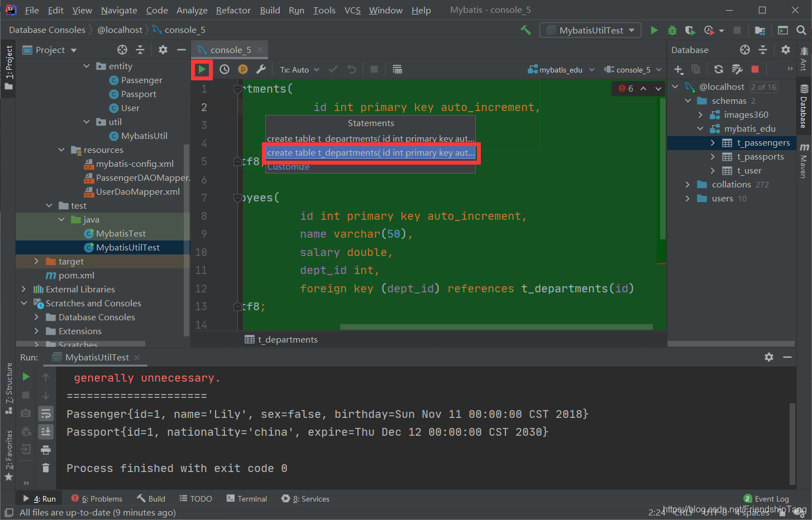This screenshot has width=812, height=520.
Task: Toggle Playground mode in console toolbar
Action: [x=243, y=69]
